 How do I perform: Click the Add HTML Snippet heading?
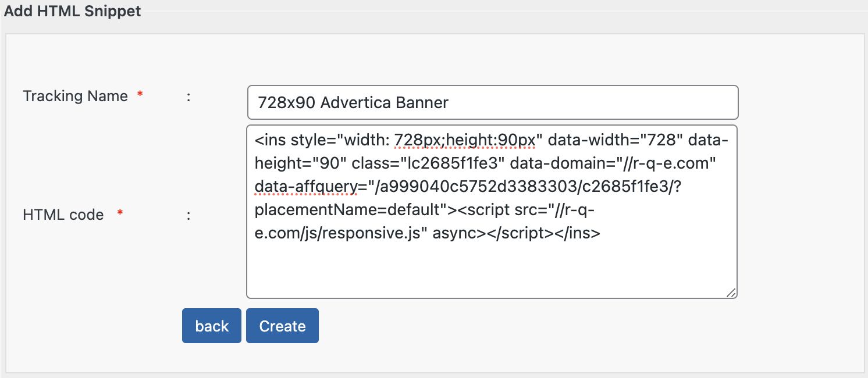click(73, 10)
